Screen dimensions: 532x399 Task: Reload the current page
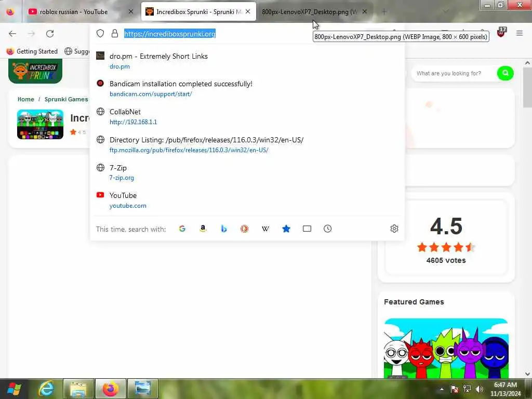click(50, 34)
